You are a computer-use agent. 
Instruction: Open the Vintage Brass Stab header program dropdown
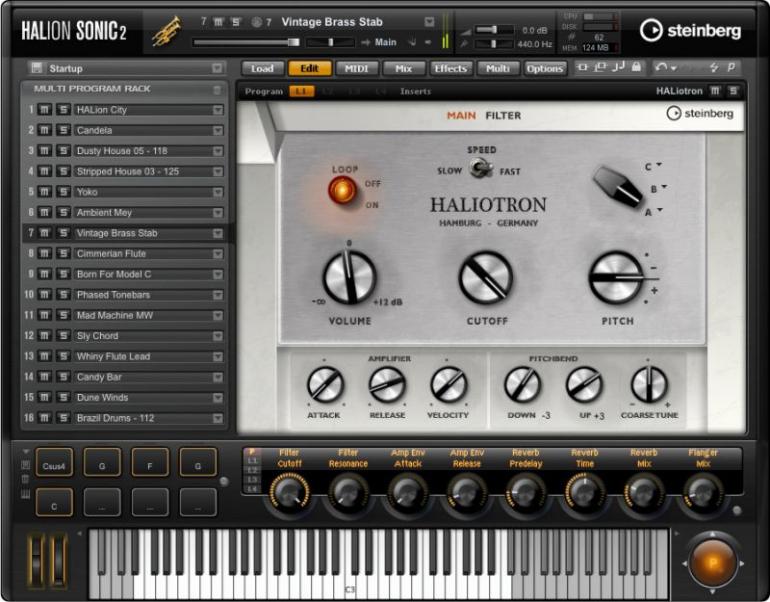[429, 22]
